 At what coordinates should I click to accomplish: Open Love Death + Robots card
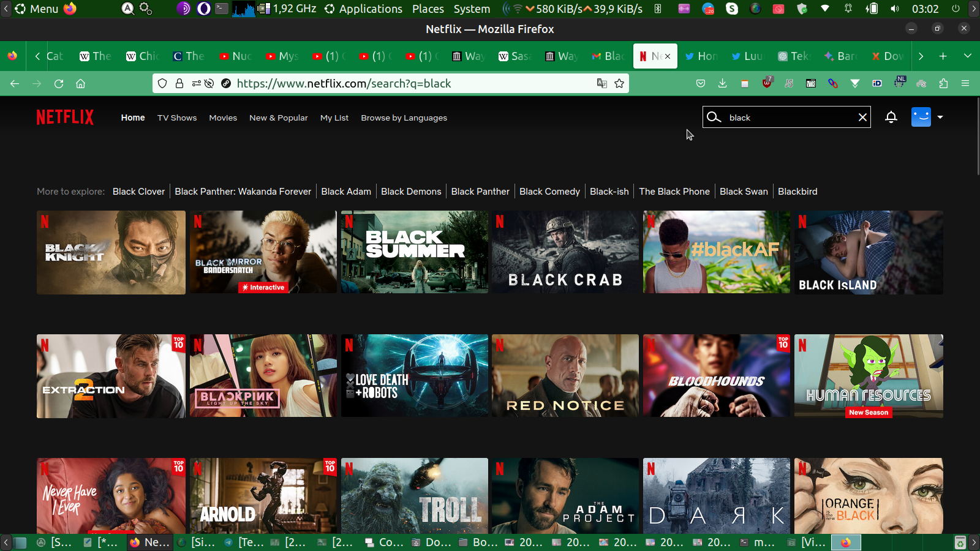pyautogui.click(x=415, y=376)
